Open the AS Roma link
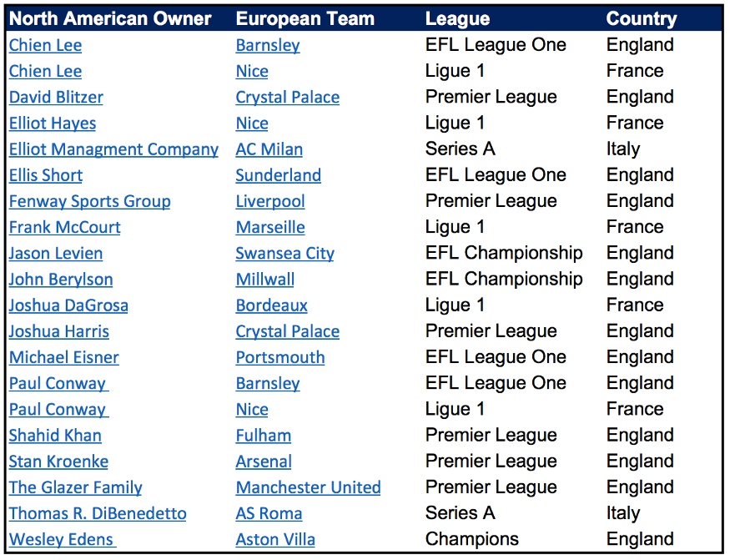The width and height of the screenshot is (730, 560). (269, 513)
